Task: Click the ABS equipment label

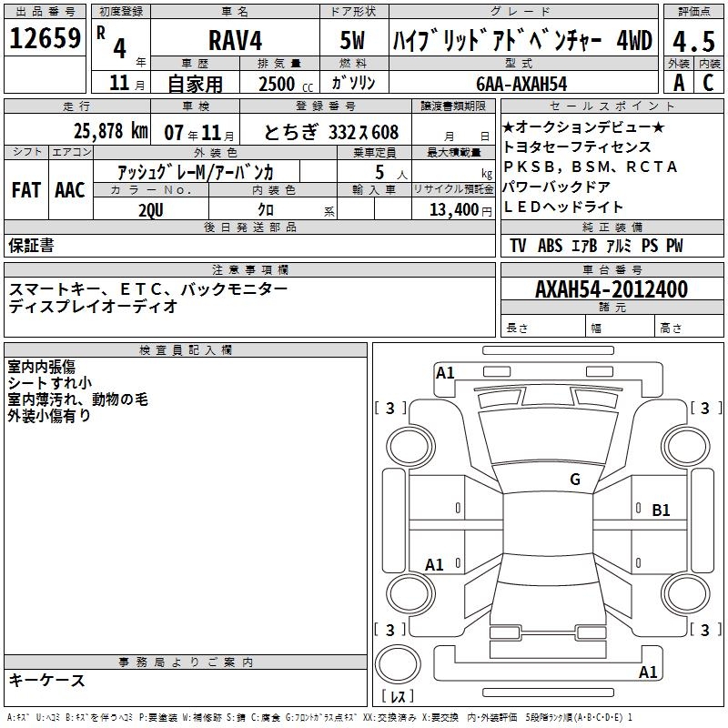Action: pos(550,245)
